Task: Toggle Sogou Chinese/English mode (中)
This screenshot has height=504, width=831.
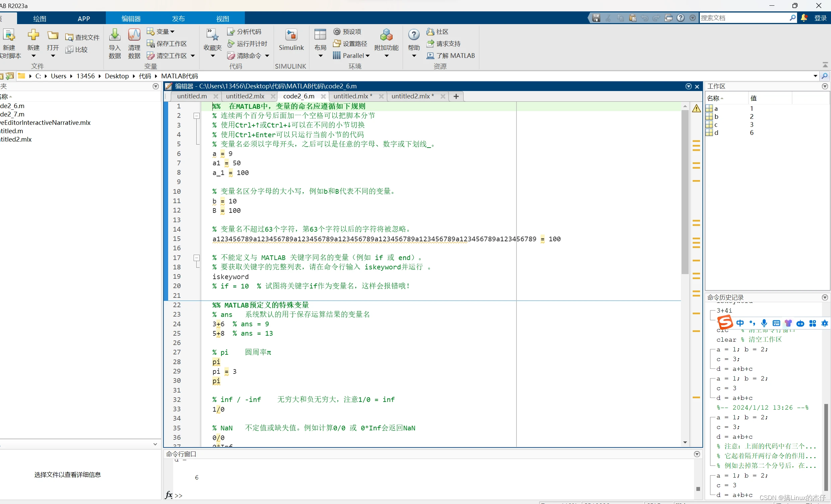Action: coord(740,323)
